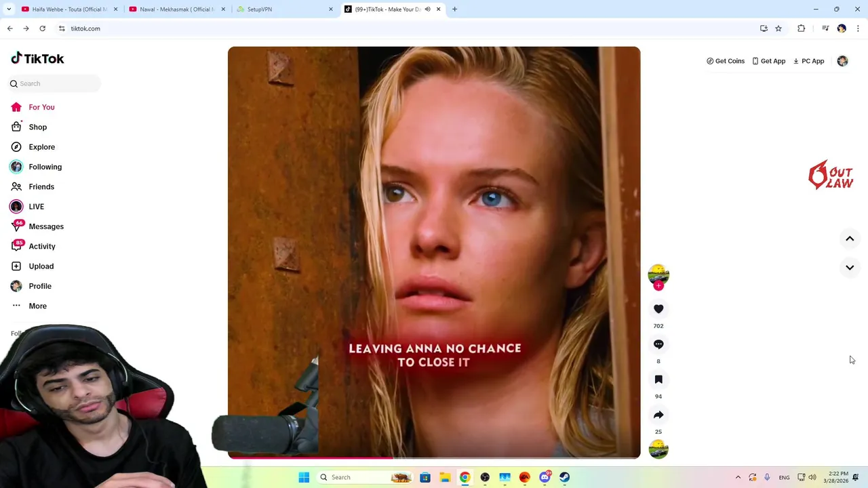
Task: Install the TikTok app via the address bar
Action: pos(764,28)
